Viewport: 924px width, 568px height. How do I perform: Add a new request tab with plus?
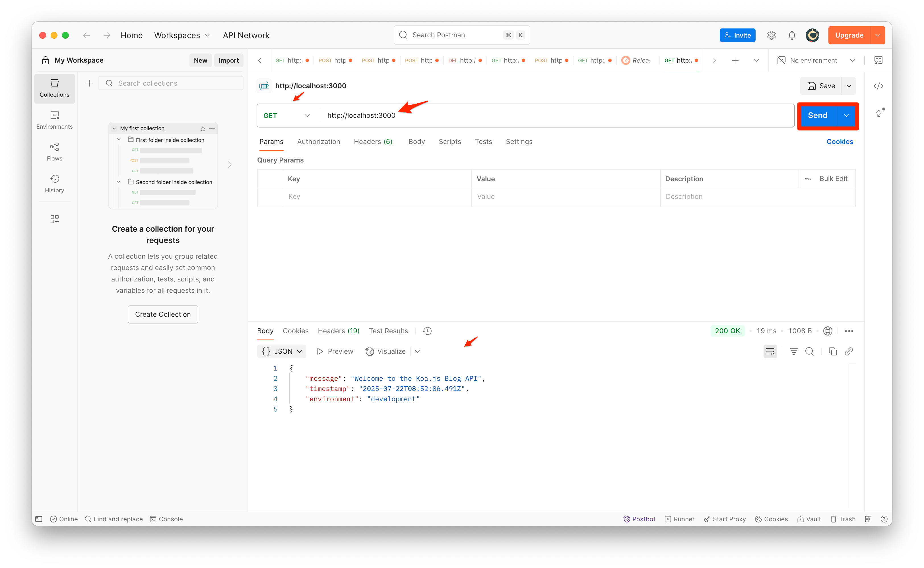735,61
